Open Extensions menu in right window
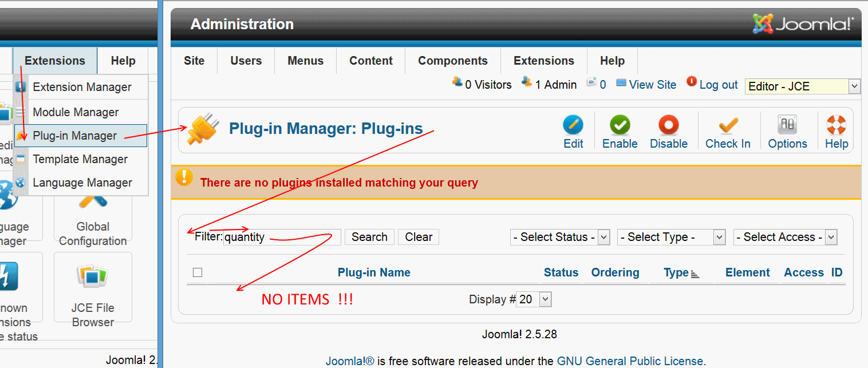 pyautogui.click(x=544, y=61)
